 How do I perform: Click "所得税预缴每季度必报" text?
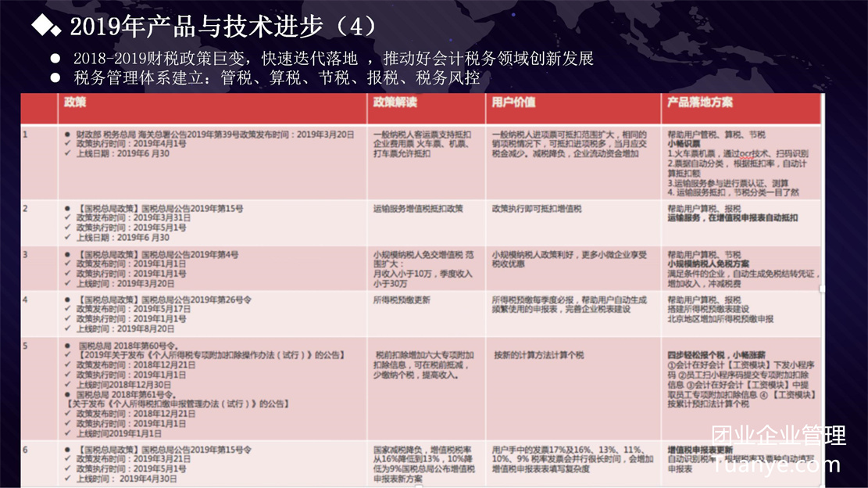[x=532, y=300]
